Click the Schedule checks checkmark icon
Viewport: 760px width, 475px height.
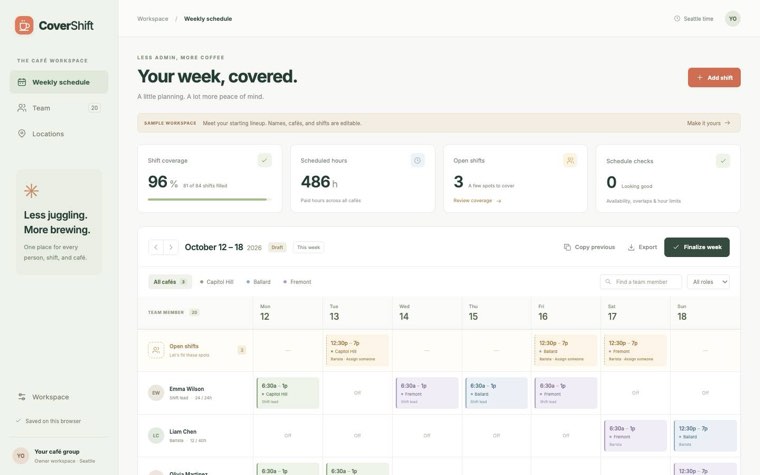click(x=723, y=160)
